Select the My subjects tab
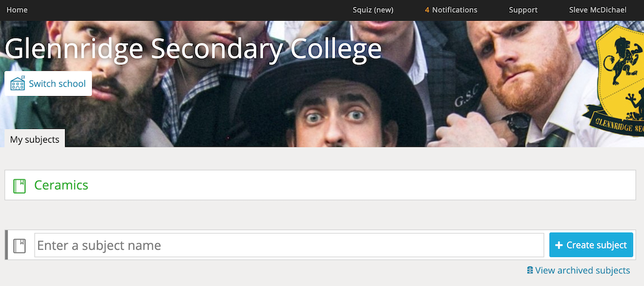 click(34, 139)
